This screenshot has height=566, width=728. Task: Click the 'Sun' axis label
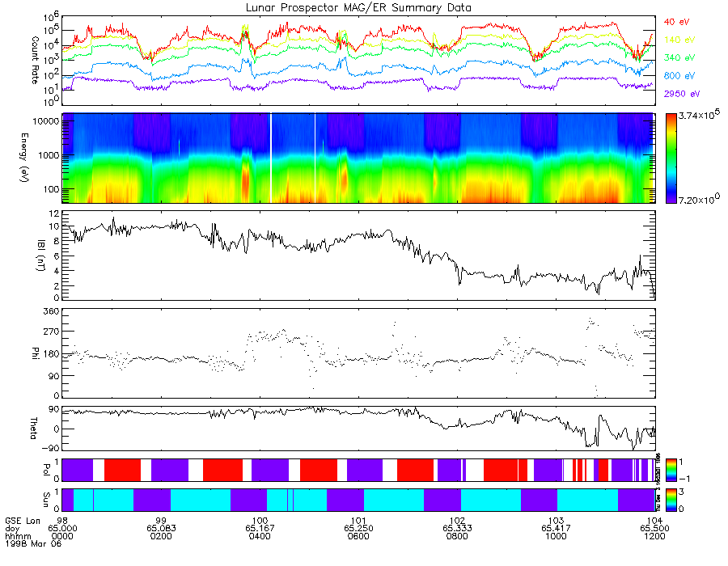[46, 500]
